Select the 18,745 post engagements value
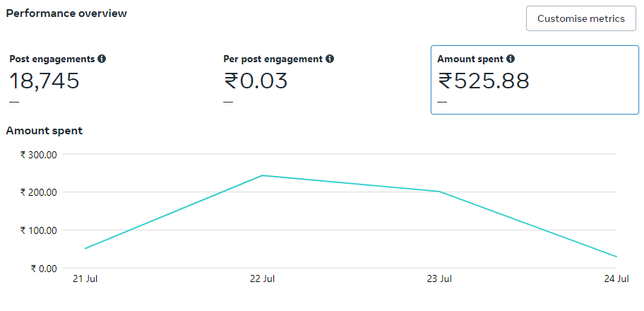 pyautogui.click(x=44, y=81)
